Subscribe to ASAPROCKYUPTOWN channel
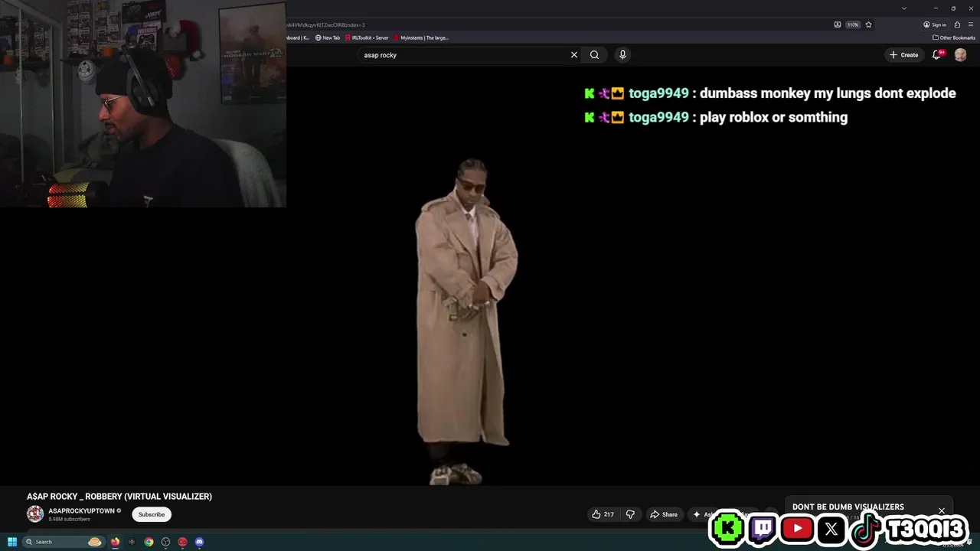 (x=152, y=514)
